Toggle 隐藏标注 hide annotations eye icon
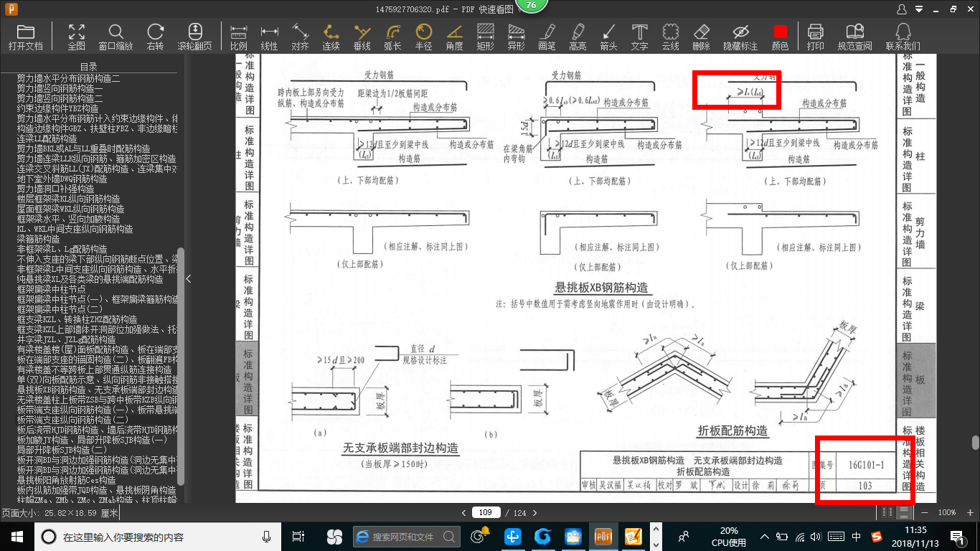 point(740,37)
